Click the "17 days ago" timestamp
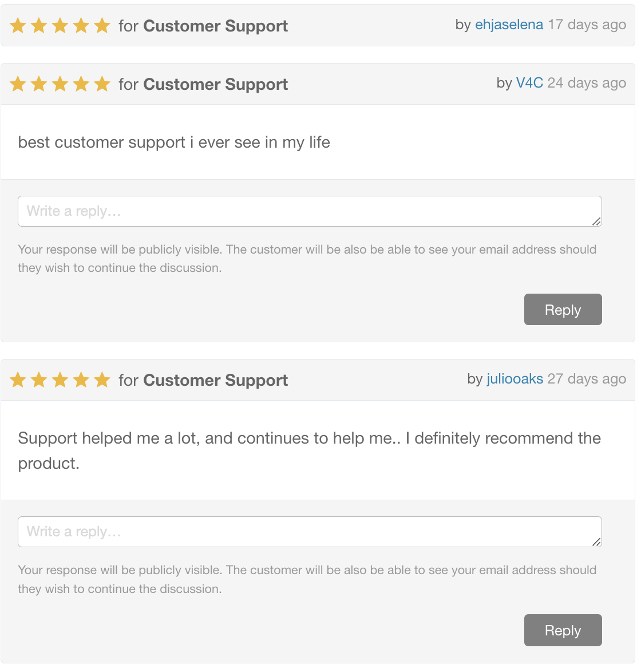This screenshot has height=672, width=641. tap(587, 25)
